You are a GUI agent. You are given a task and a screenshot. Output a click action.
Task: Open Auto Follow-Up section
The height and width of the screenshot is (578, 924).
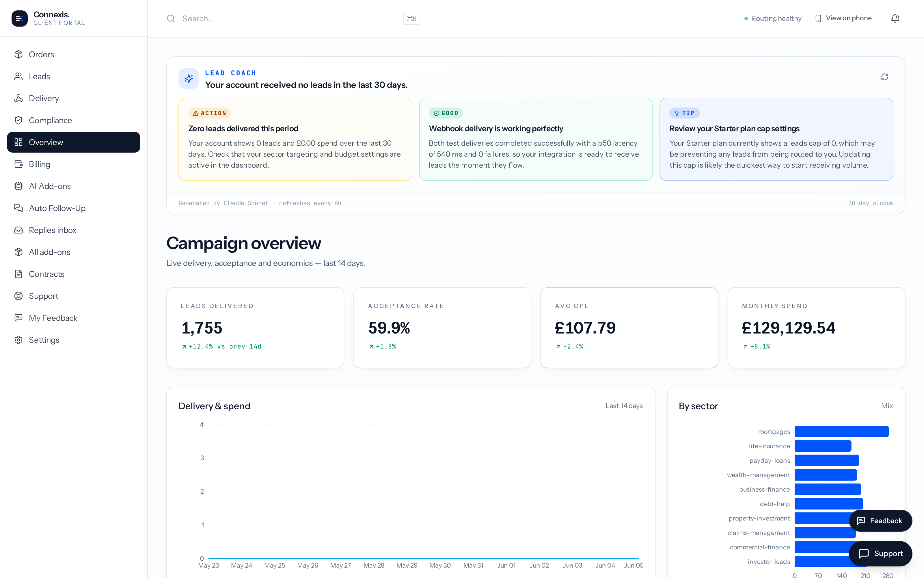tap(74, 208)
